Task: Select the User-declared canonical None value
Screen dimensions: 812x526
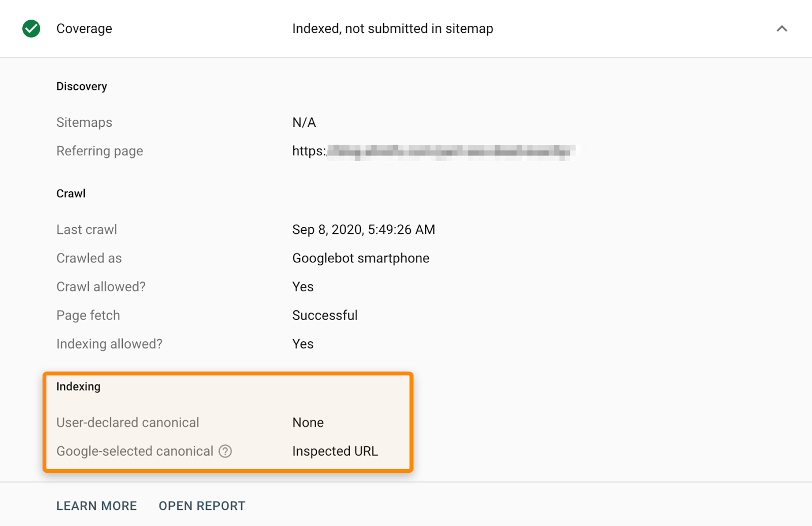Action: coord(307,422)
